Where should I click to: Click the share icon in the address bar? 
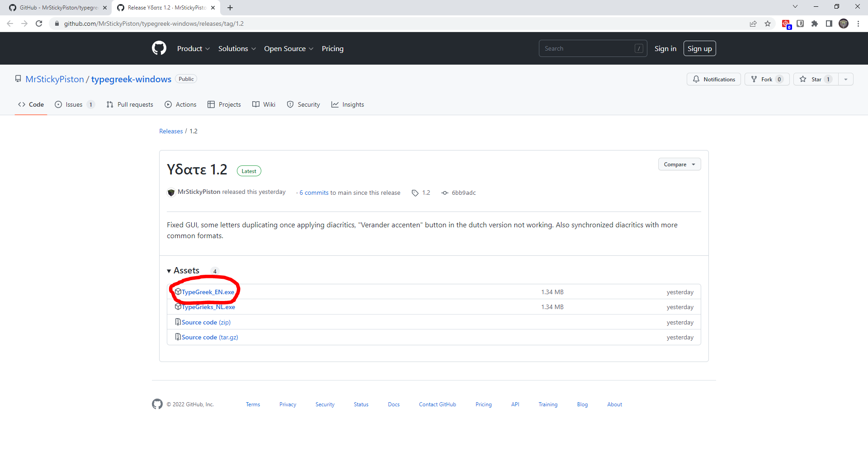click(x=753, y=23)
